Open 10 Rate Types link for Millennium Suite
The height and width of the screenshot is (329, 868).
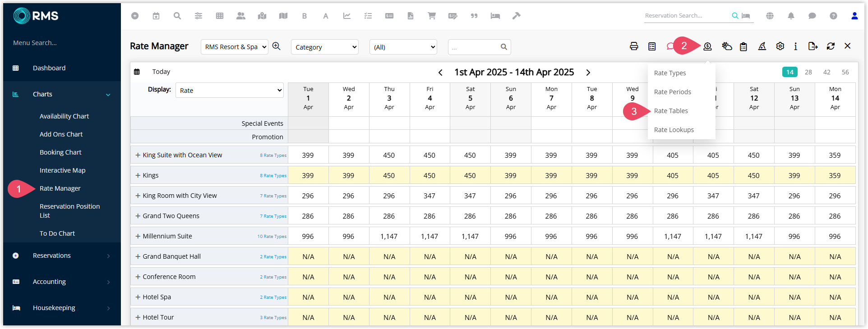click(272, 237)
